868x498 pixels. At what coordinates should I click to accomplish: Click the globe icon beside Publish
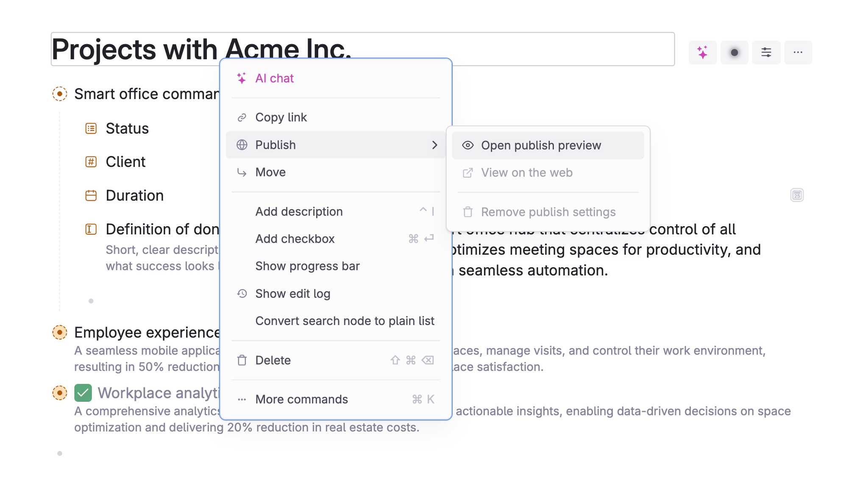point(242,145)
